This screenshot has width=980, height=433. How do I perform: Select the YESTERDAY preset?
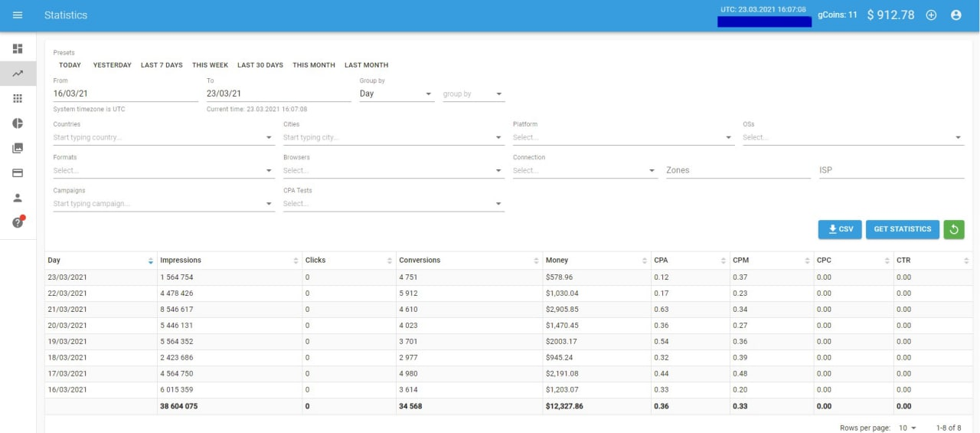112,65
